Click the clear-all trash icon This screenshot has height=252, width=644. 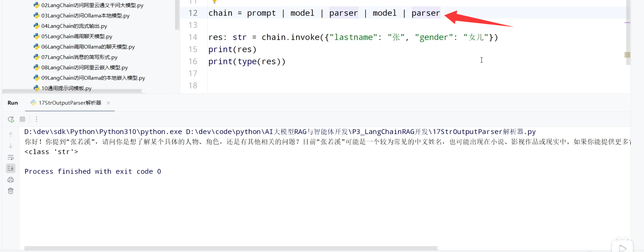[11, 191]
